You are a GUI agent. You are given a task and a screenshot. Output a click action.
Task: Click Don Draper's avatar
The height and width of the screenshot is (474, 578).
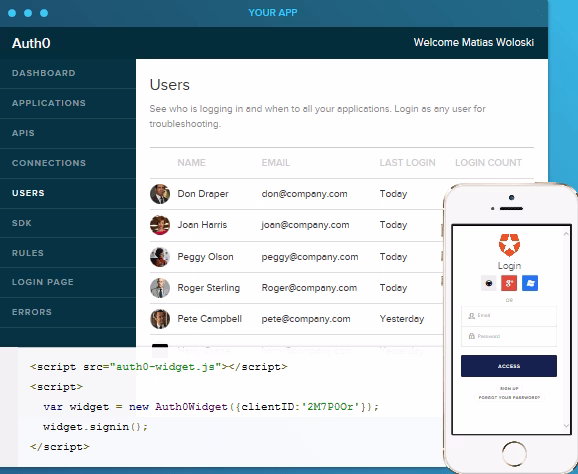[x=160, y=194]
